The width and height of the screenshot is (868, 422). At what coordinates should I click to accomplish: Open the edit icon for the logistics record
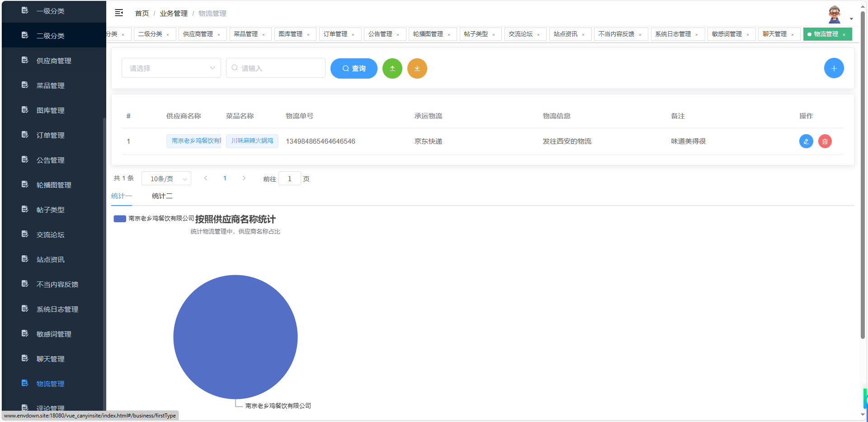[806, 141]
